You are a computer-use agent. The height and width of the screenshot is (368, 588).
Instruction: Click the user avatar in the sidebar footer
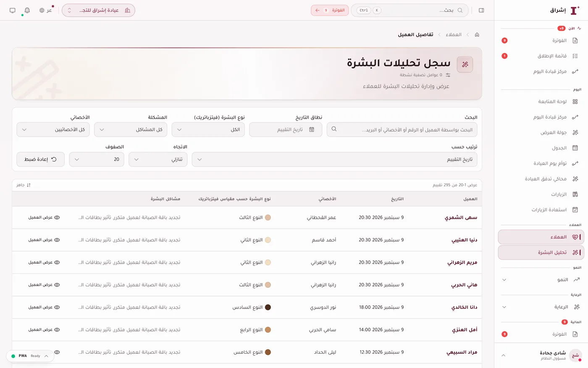click(x=575, y=355)
